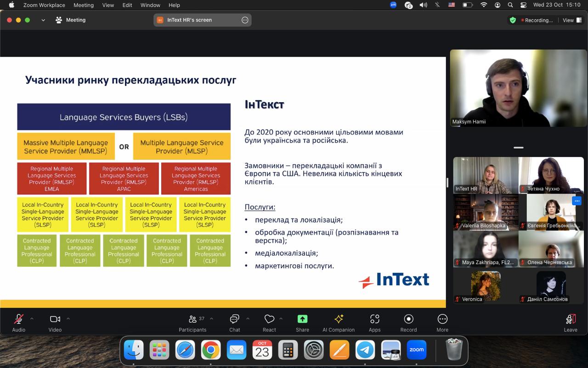Open Preview from the Dock
Viewport: 588px width, 368px height.
point(391,351)
